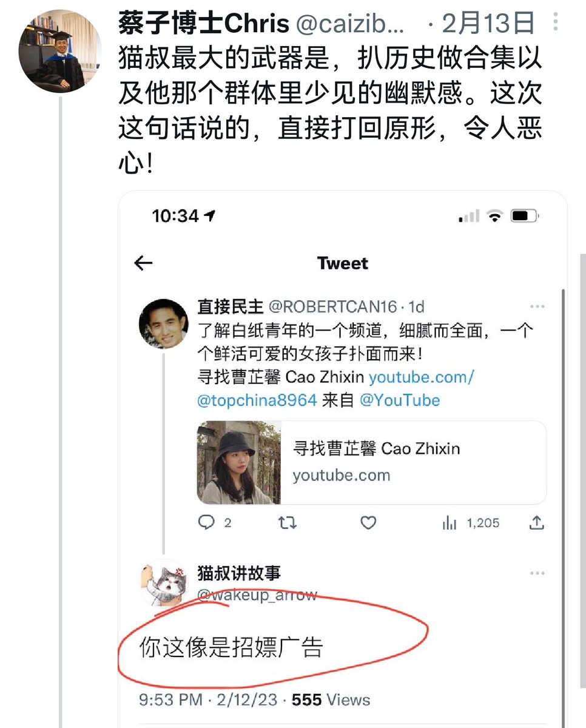Tap the back arrow beside Tweet
The image size is (586, 728).
(143, 263)
